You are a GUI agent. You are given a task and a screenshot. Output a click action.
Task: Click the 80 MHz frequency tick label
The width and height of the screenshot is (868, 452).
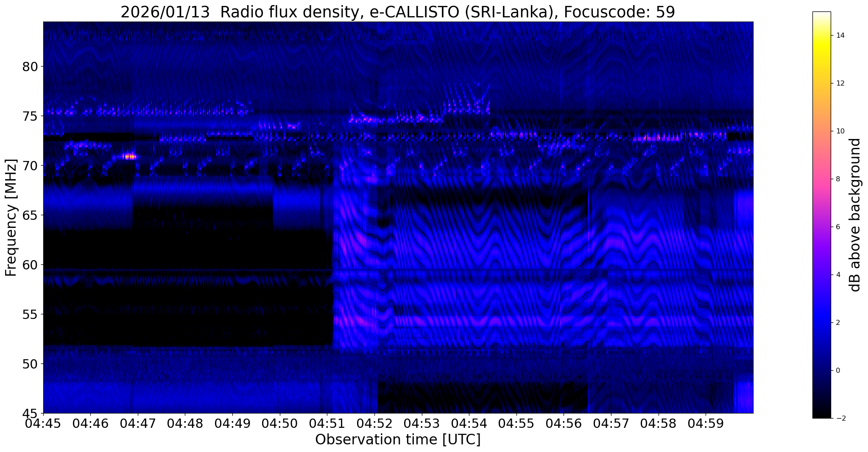point(30,67)
